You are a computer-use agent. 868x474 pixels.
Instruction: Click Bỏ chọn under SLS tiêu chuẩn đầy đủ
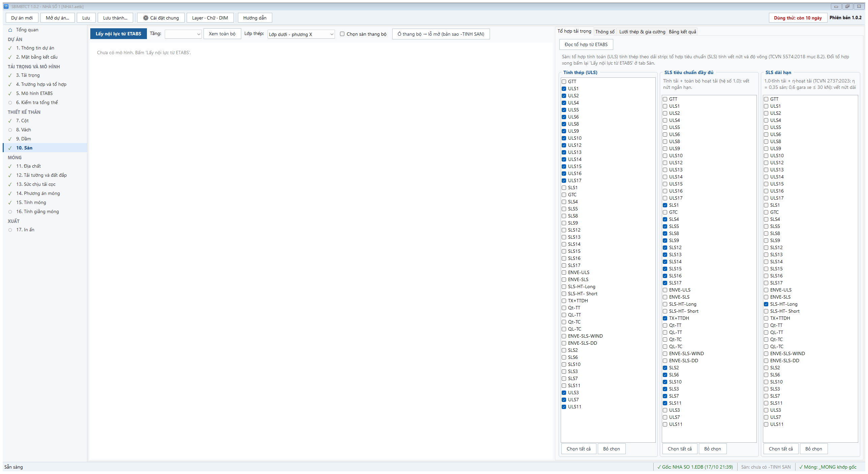(x=712, y=449)
